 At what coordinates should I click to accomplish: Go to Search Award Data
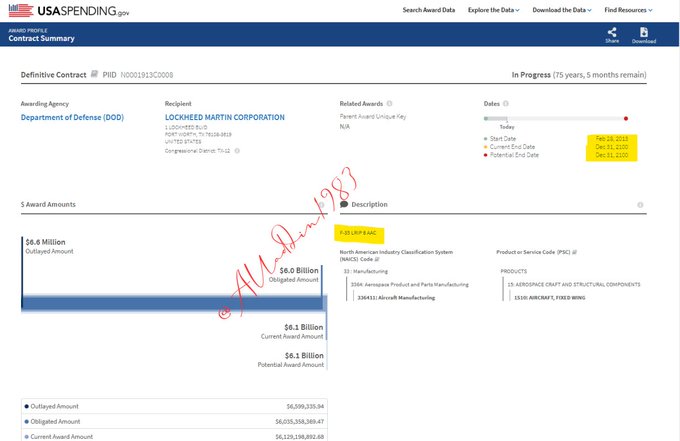pos(428,10)
